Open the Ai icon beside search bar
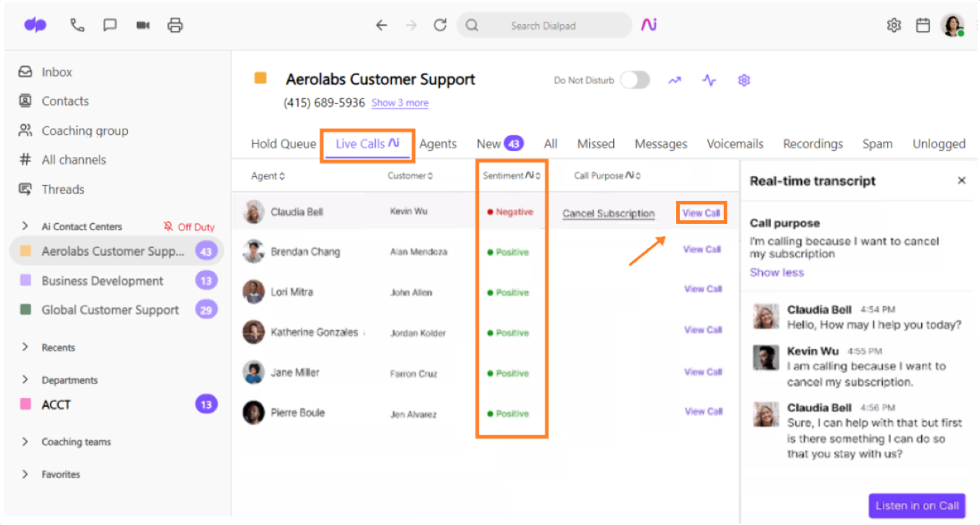The height and width of the screenshot is (525, 980). tap(649, 25)
